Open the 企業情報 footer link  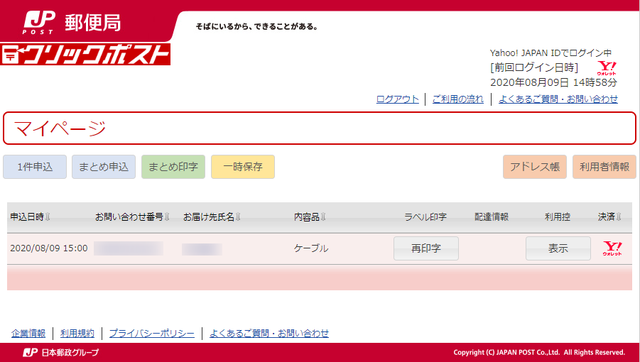pos(29,333)
